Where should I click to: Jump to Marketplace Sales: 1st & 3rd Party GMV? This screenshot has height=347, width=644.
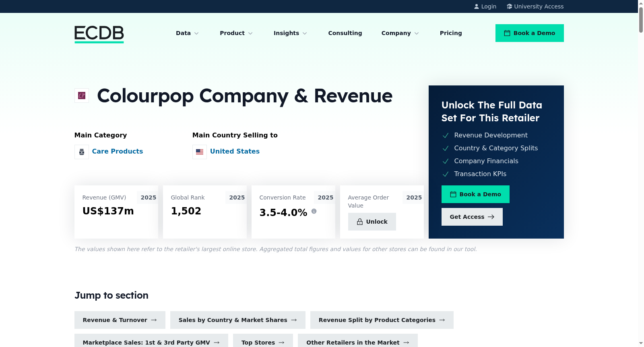click(x=151, y=341)
